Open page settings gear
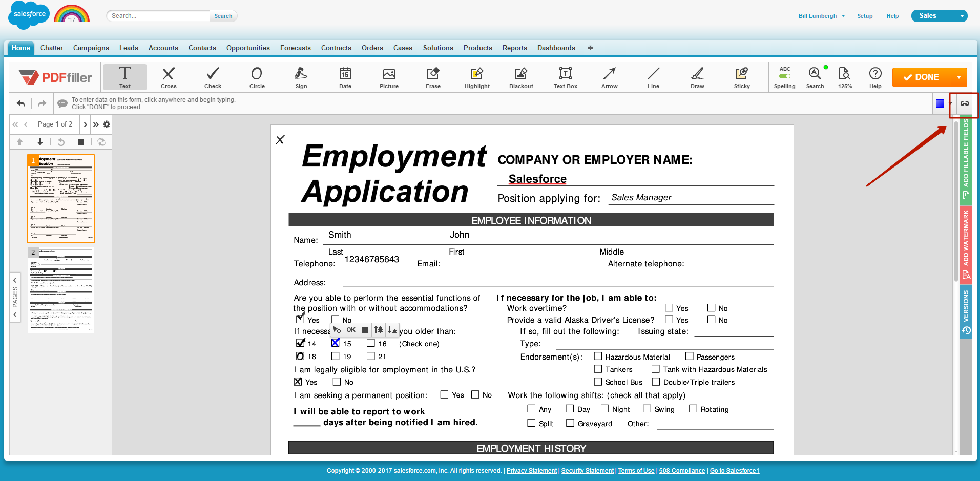The width and height of the screenshot is (980, 481). pos(107,124)
